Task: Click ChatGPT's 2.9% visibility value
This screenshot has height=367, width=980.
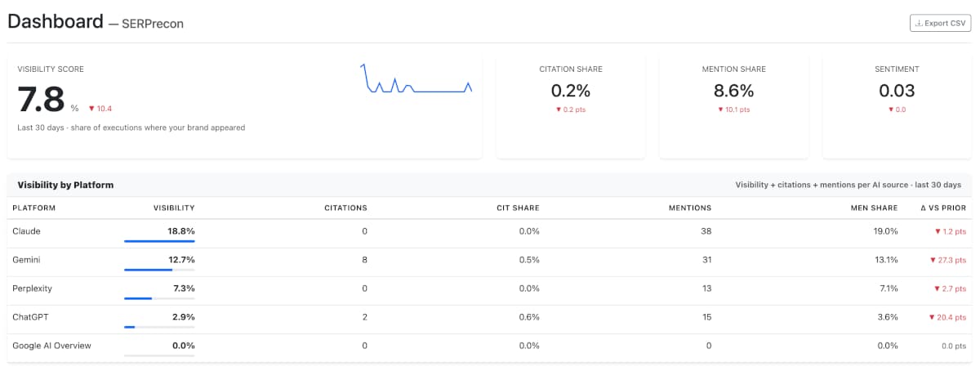Action: click(183, 316)
